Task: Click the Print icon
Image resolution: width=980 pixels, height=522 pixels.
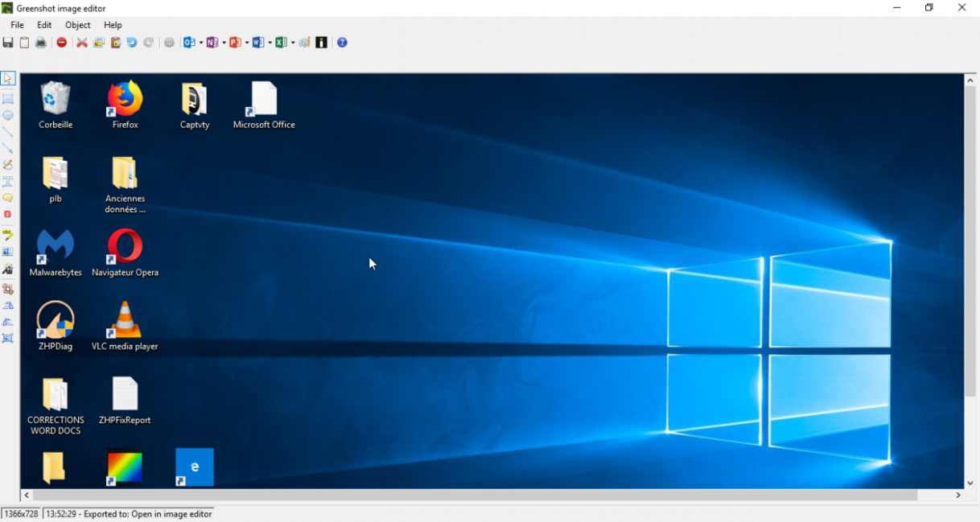Action: point(40,43)
